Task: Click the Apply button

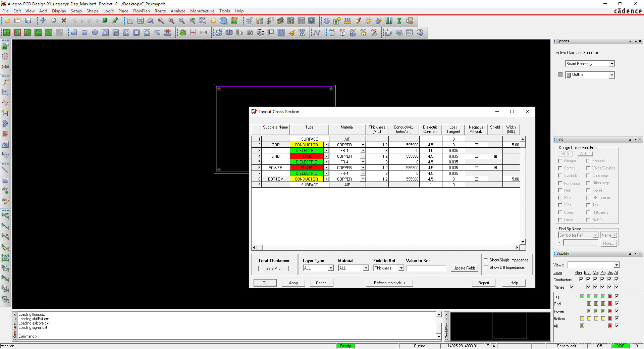Action: 293,283
